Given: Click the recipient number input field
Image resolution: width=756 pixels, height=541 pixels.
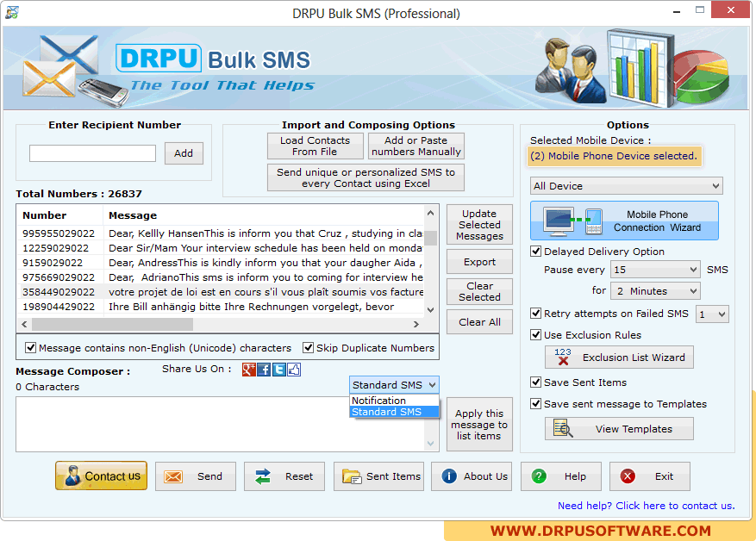Looking at the screenshot, I should 92,153.
